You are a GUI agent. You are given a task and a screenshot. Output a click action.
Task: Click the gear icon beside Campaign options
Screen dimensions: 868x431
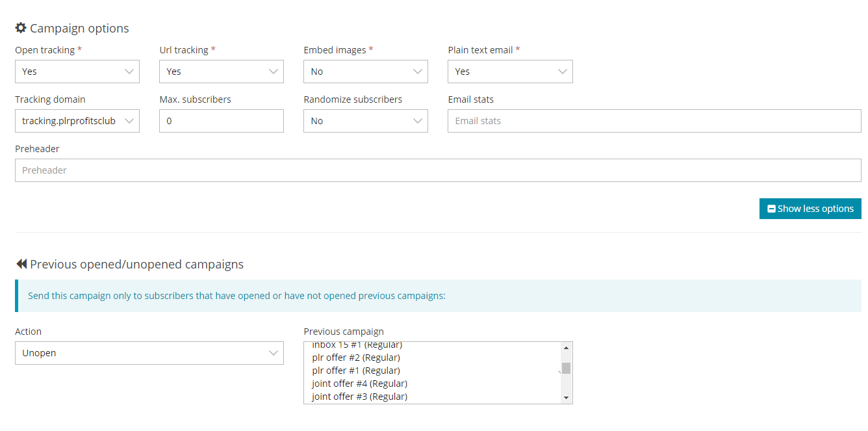pyautogui.click(x=21, y=28)
